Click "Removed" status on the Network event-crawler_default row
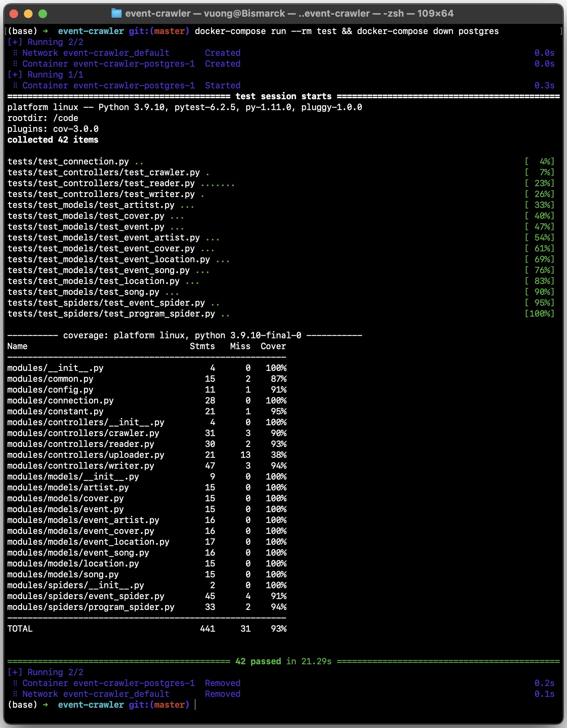This screenshot has height=728, width=567. click(223, 694)
